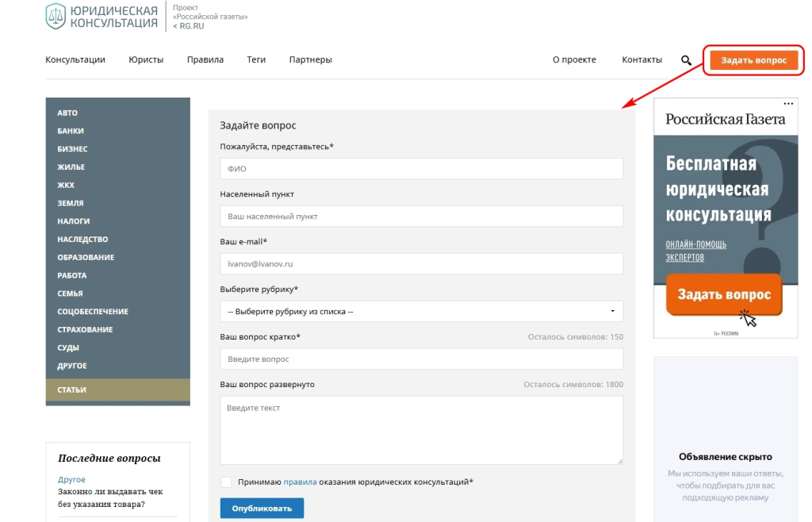The image size is (812, 522).
Task: Click the orange Задать вопрос header button
Action: 753,60
